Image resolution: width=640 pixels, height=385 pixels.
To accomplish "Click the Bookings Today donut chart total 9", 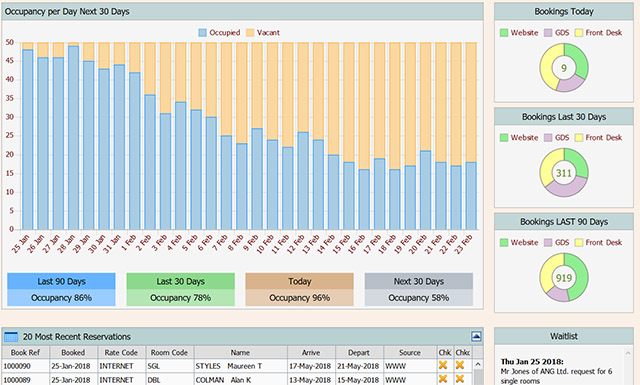I will tap(564, 68).
